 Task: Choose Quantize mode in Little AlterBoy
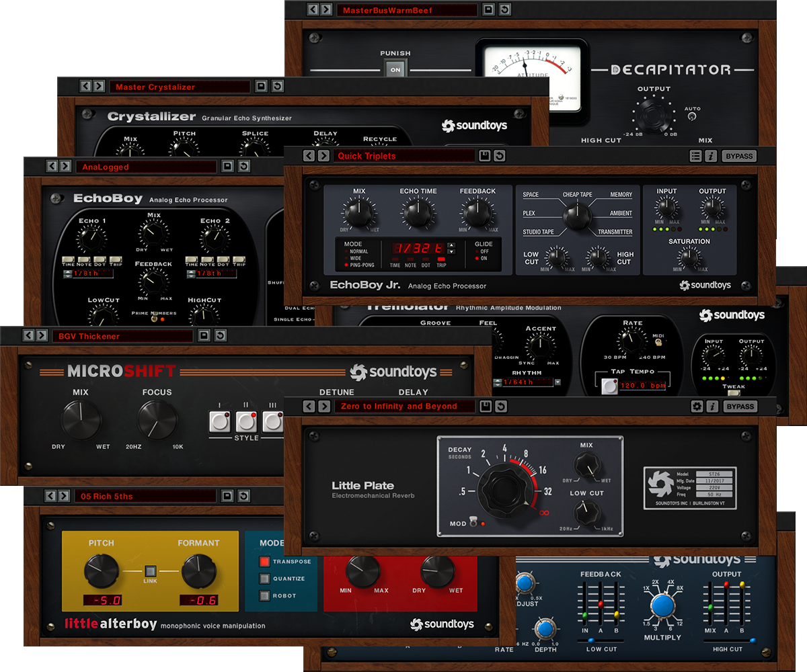[265, 579]
